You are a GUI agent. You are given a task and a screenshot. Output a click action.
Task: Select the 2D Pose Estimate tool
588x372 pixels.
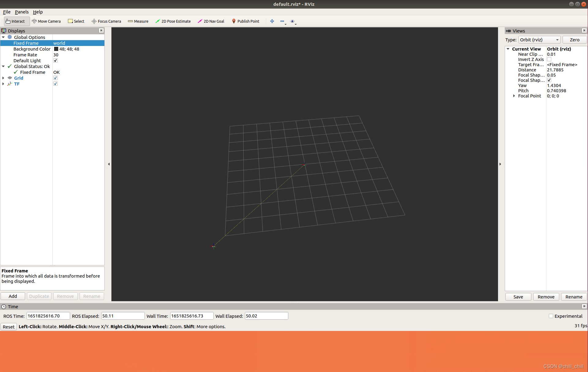(x=173, y=21)
